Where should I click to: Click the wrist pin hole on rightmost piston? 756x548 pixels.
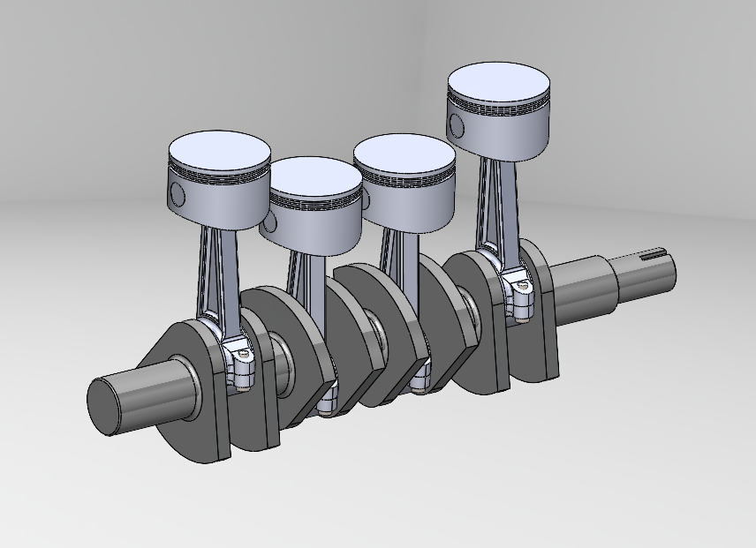point(456,125)
